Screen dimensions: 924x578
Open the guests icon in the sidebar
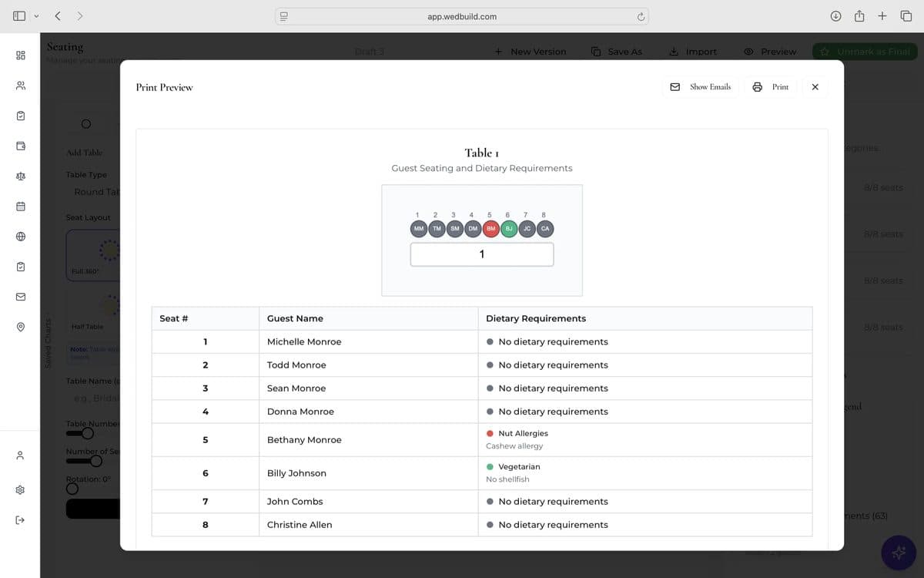pyautogui.click(x=21, y=86)
